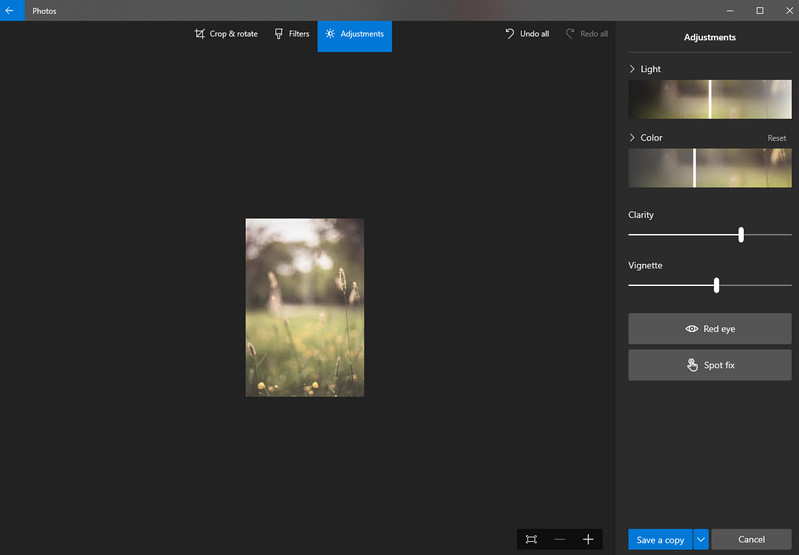Zoom in with the plus icon
Viewport: 799px width, 555px height.
click(588, 539)
